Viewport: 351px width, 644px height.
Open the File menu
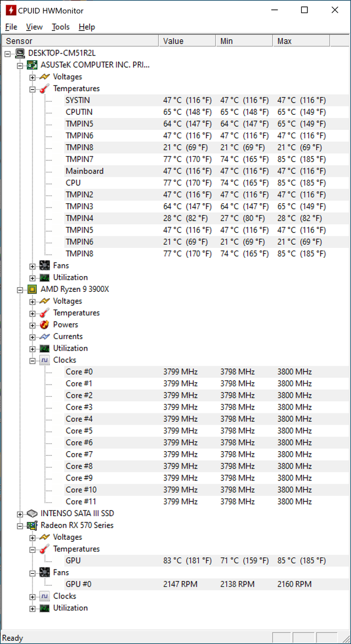coord(11,27)
